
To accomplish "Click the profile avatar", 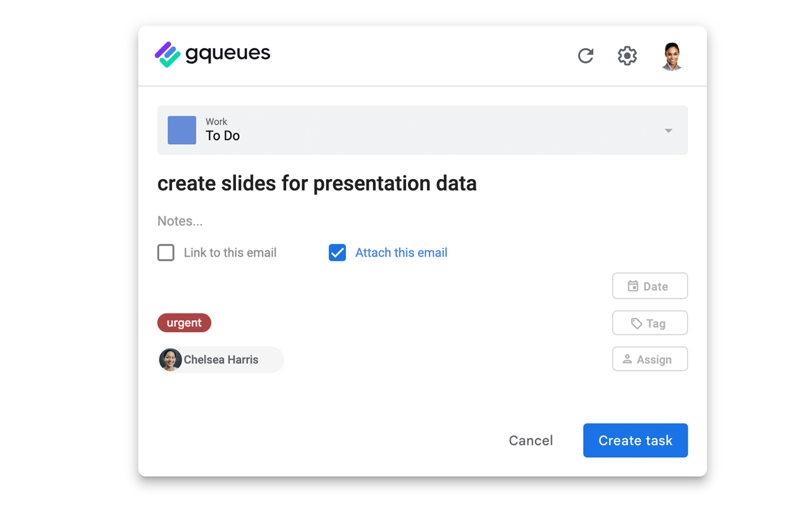I will tap(671, 56).
